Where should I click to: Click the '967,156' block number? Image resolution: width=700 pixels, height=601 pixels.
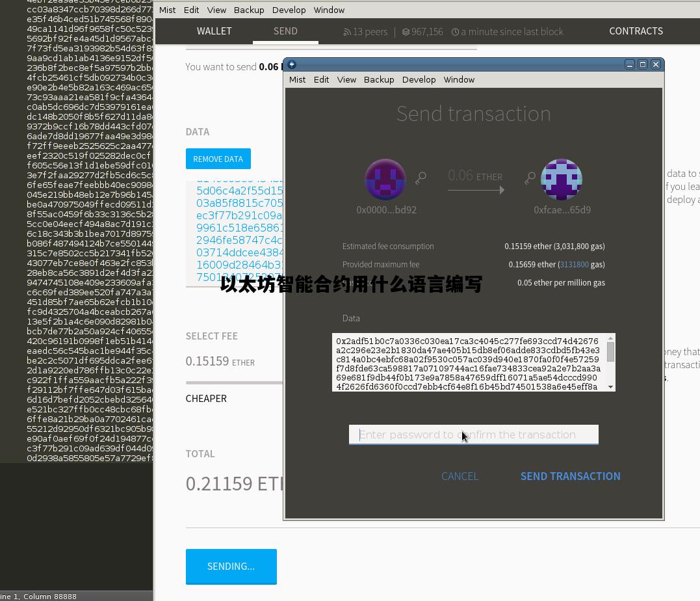427,32
